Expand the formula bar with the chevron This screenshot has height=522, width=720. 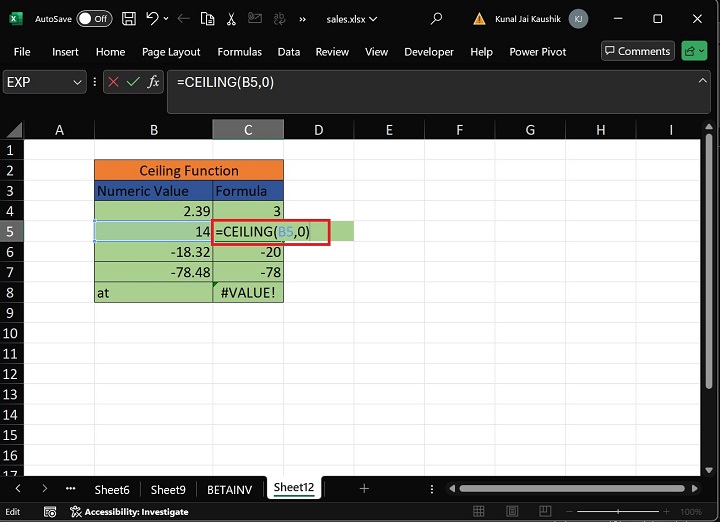coord(702,81)
